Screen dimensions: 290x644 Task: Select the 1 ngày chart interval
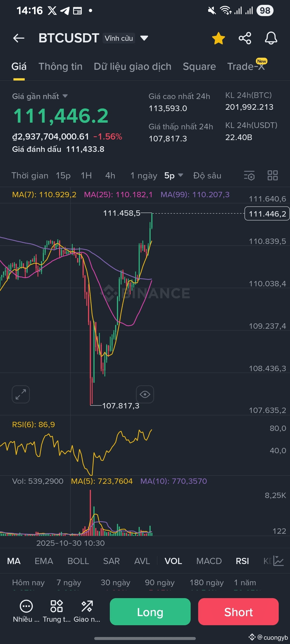tap(144, 175)
